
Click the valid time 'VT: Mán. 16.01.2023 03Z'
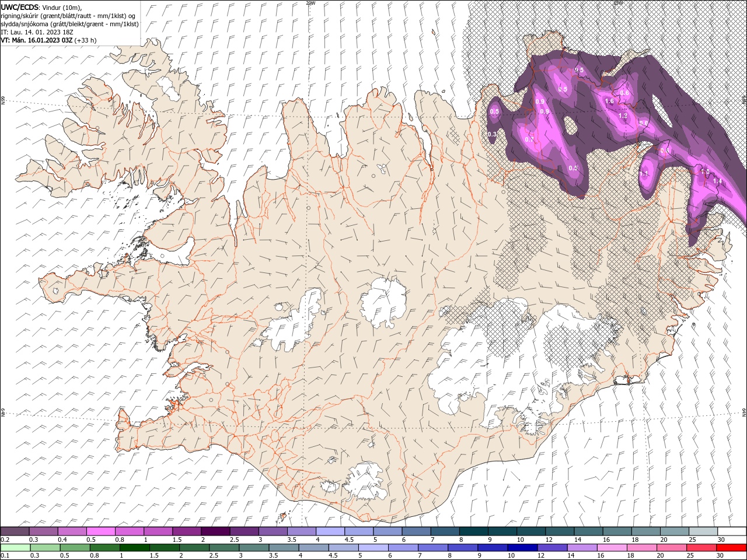coord(37,40)
